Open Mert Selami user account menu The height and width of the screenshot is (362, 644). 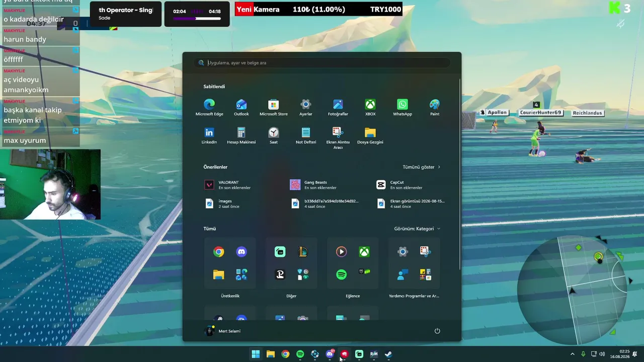pyautogui.click(x=222, y=331)
